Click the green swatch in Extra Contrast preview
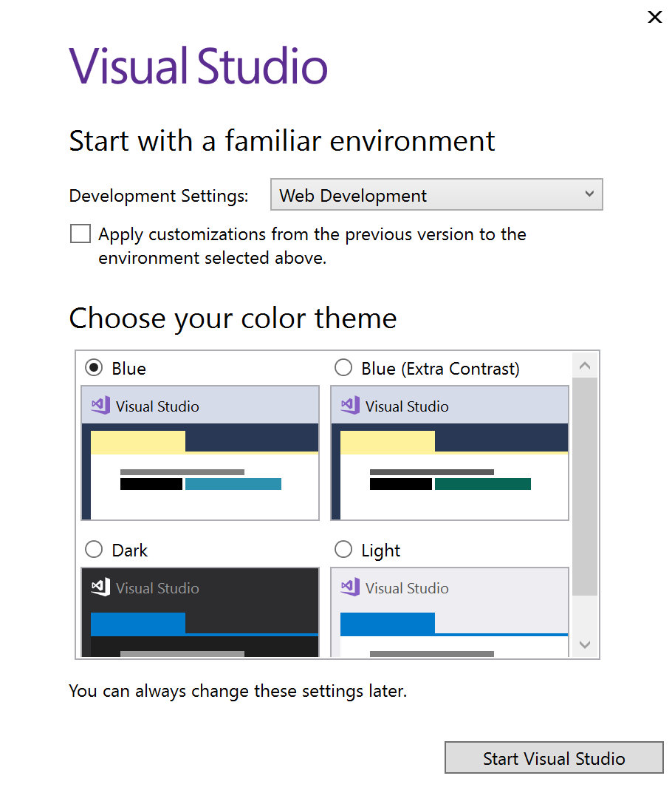The image size is (672, 787). tap(482, 484)
